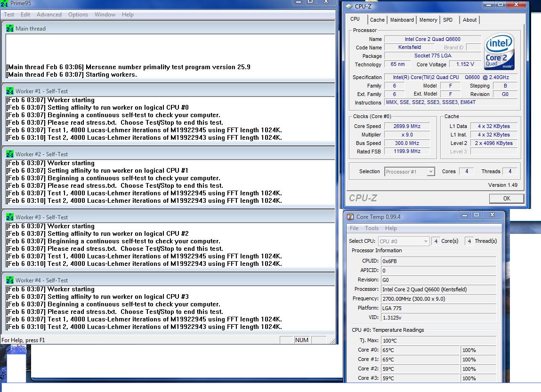
Task: Switch to the Memory tab in CPU-Z
Action: coord(428,20)
